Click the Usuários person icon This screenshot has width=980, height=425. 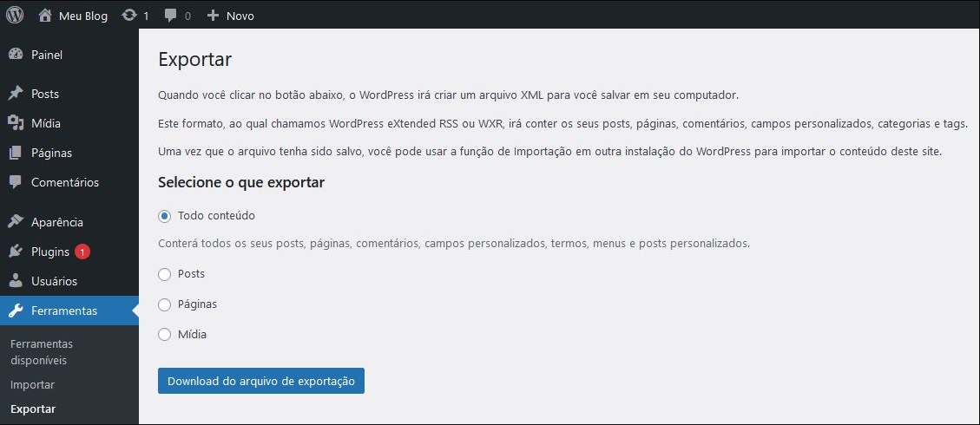point(16,281)
